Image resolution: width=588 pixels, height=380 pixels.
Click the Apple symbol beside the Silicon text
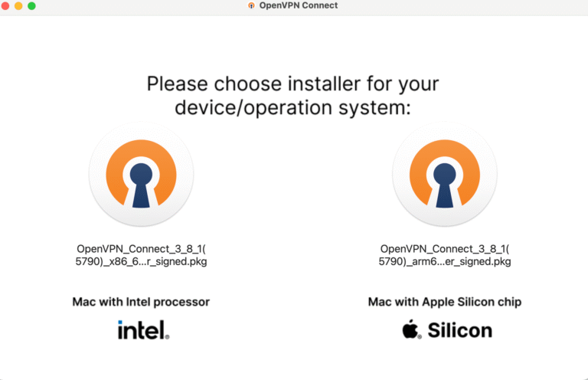(411, 329)
